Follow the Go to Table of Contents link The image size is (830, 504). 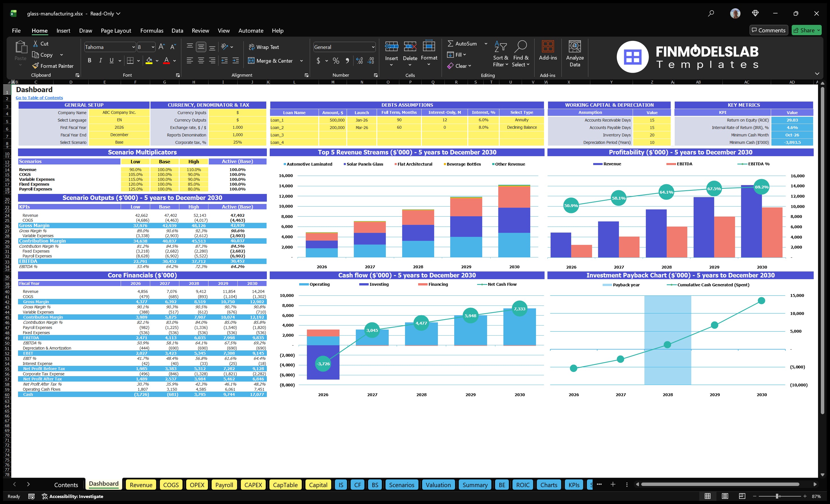(39, 98)
